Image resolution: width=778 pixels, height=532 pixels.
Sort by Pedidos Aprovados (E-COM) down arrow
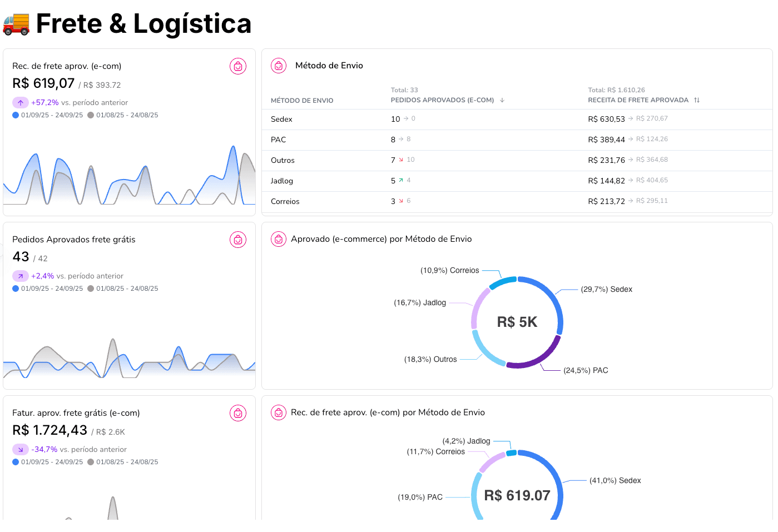click(x=502, y=100)
